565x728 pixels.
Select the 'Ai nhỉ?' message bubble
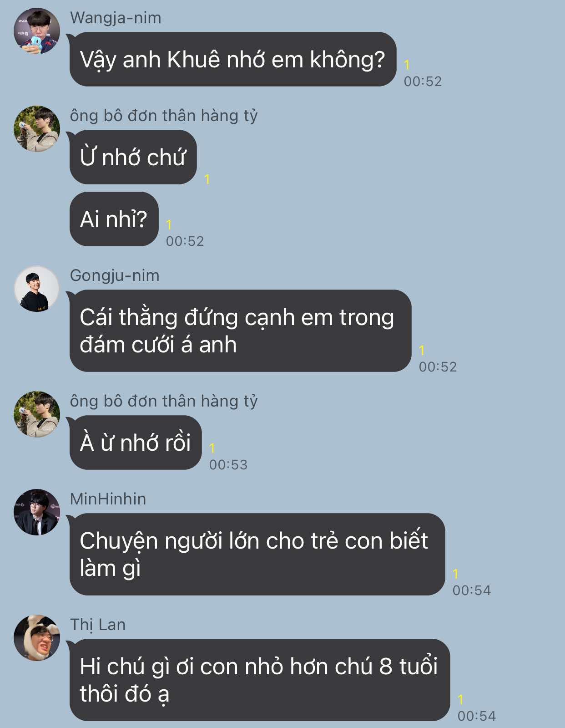point(114,219)
